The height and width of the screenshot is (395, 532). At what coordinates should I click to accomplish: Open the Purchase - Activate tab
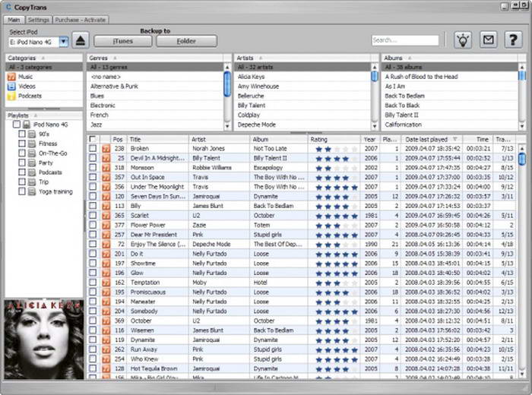point(80,20)
